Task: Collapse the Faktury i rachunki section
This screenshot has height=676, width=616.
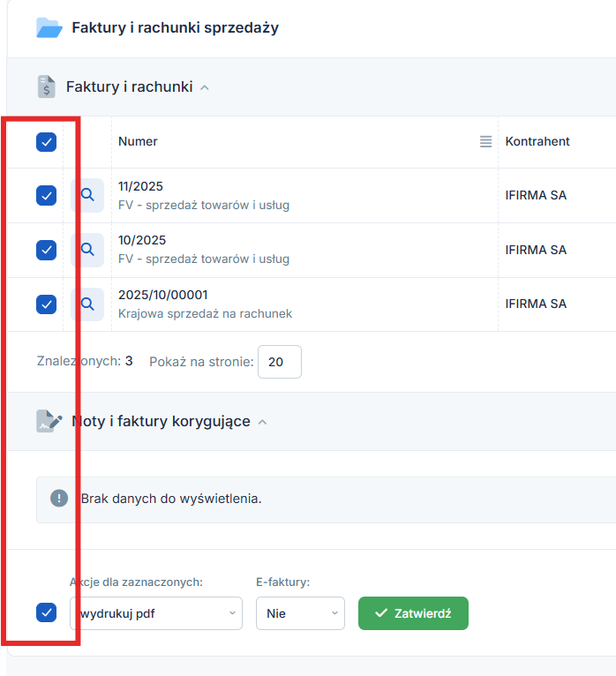Action: point(205,87)
